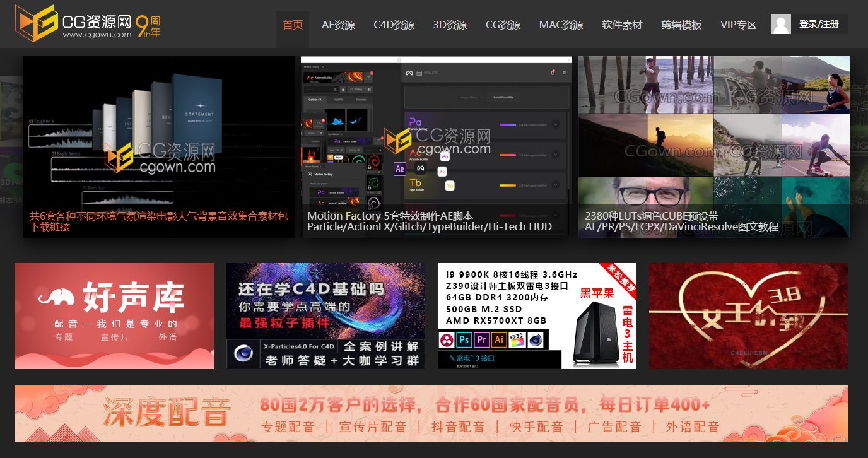Click the user avatar placeholder icon

[780, 23]
